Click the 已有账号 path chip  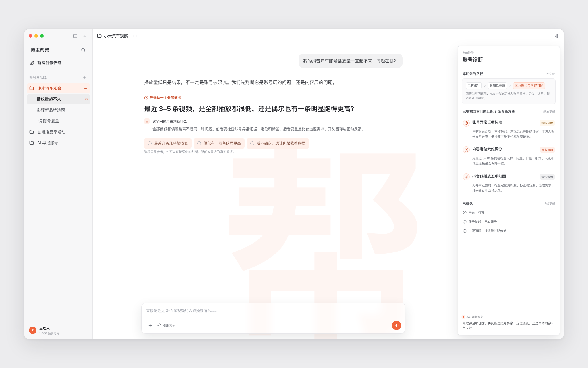tap(474, 85)
